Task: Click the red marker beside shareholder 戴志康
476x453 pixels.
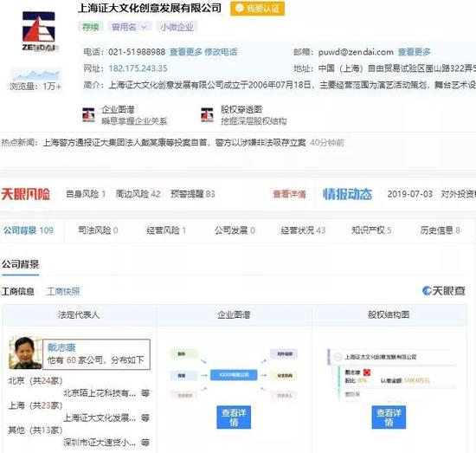Action: pos(367,372)
